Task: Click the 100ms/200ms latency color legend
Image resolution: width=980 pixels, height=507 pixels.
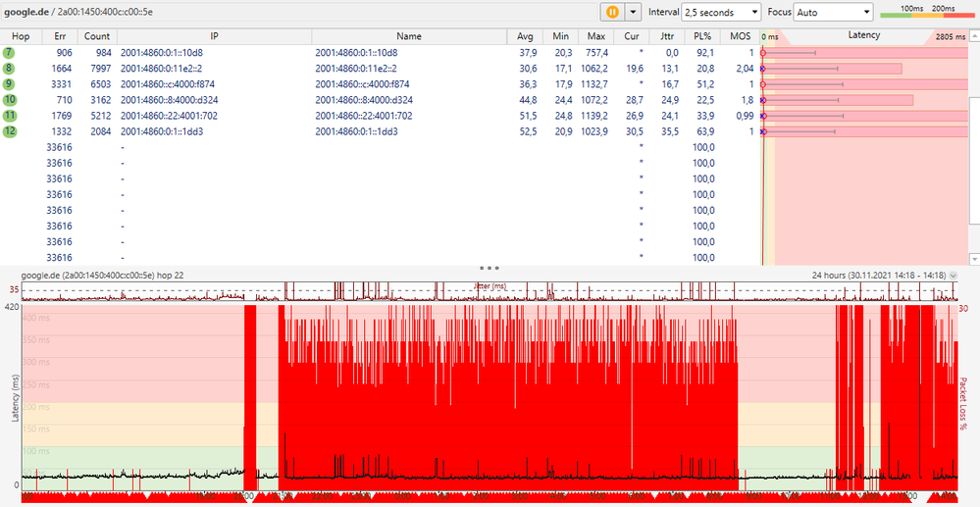Action: 923,12
